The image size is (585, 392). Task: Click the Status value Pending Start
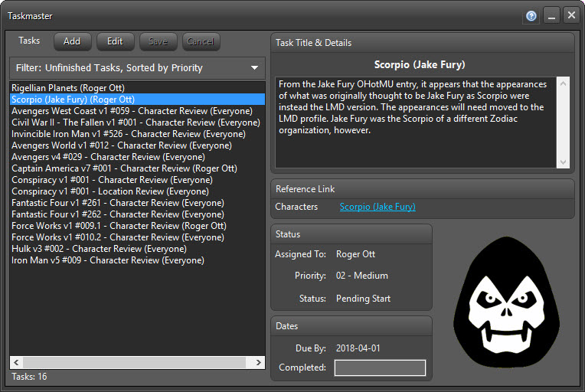coord(363,299)
